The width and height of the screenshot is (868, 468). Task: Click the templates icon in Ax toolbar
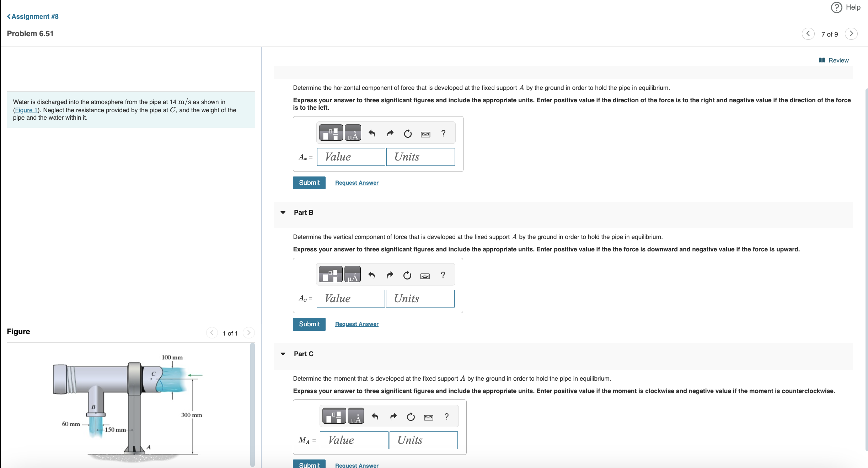331,133
